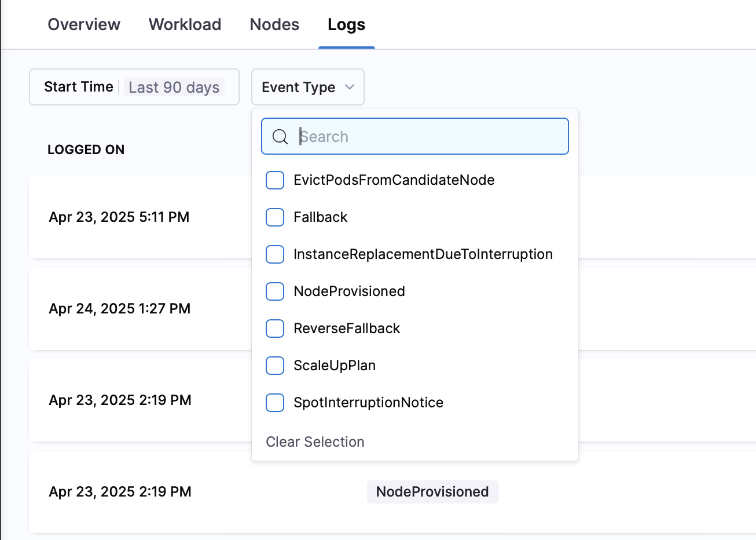Open the Apr 24, 2025 1:27 PM log entry
This screenshot has width=756, height=540.
pyautogui.click(x=120, y=309)
